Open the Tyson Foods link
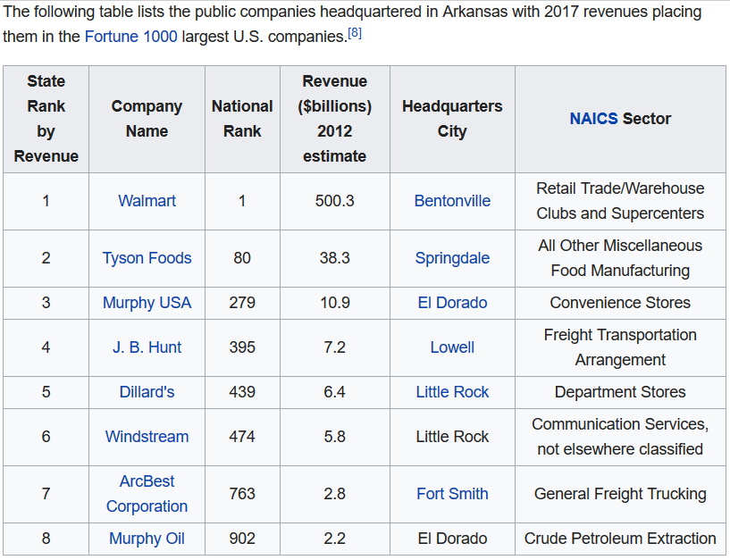Image resolution: width=730 pixels, height=560 pixels. point(147,258)
